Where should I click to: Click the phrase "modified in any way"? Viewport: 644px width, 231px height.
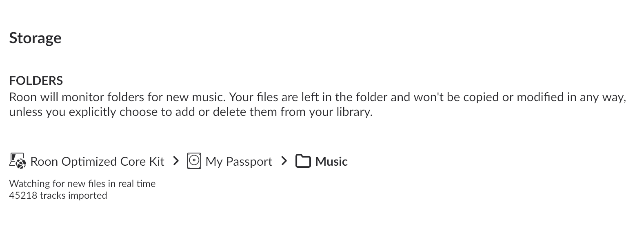[571, 97]
